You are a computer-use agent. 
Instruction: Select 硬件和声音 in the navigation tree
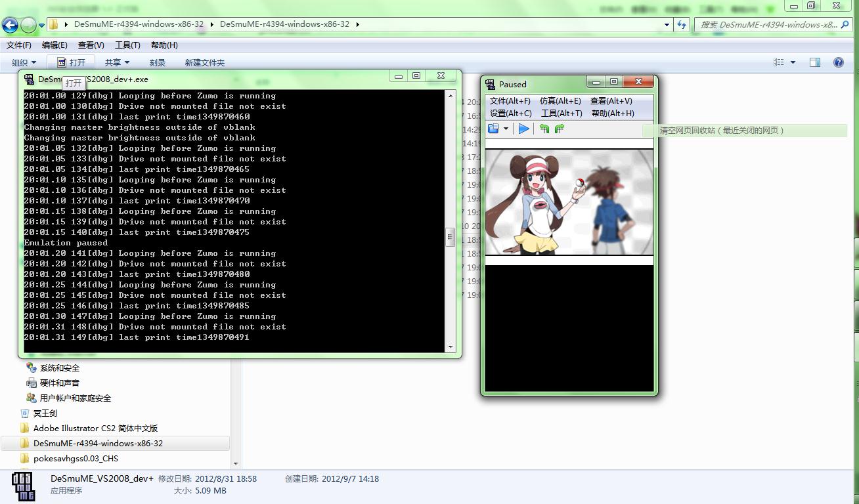(60, 383)
